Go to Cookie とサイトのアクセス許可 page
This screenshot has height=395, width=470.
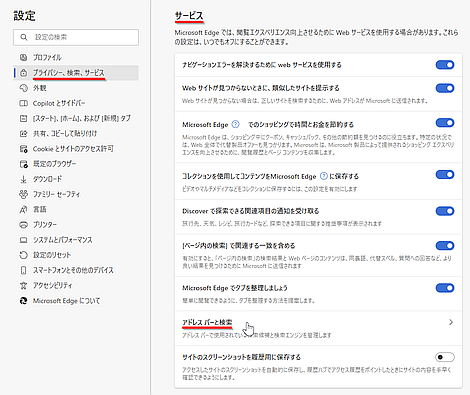pos(76,149)
